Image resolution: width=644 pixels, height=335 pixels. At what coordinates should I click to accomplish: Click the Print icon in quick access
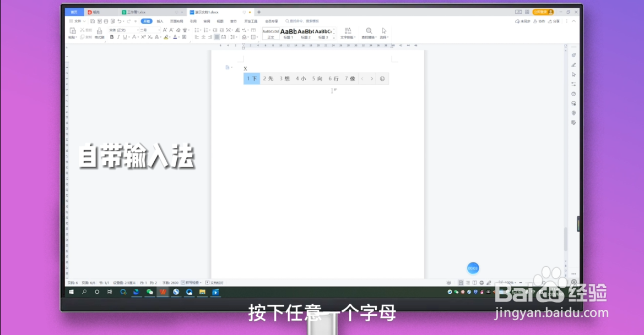coord(106,21)
